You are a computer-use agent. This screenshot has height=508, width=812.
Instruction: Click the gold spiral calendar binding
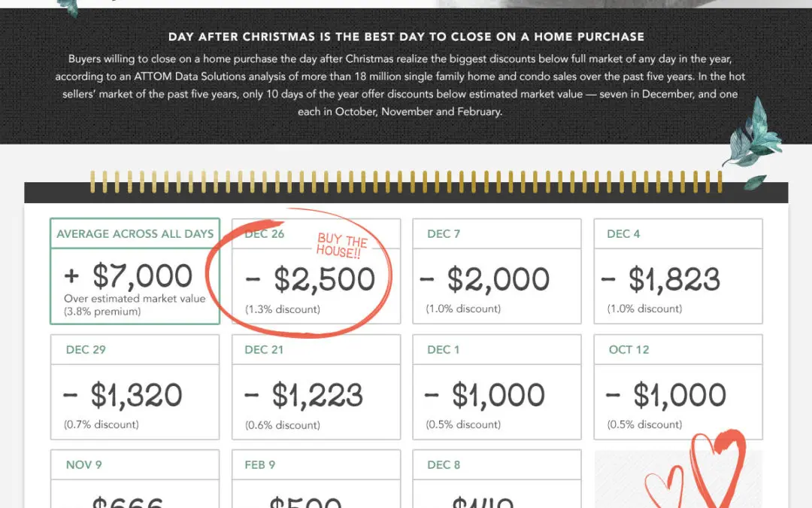click(406, 180)
